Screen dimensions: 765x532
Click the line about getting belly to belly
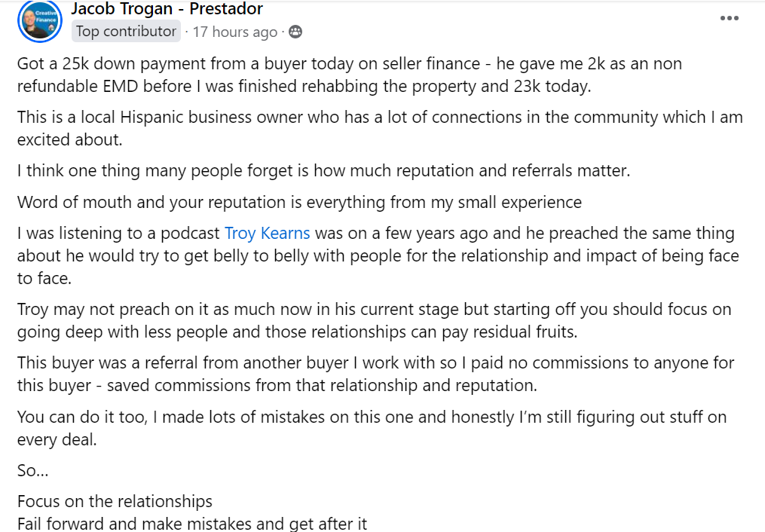[x=378, y=256]
